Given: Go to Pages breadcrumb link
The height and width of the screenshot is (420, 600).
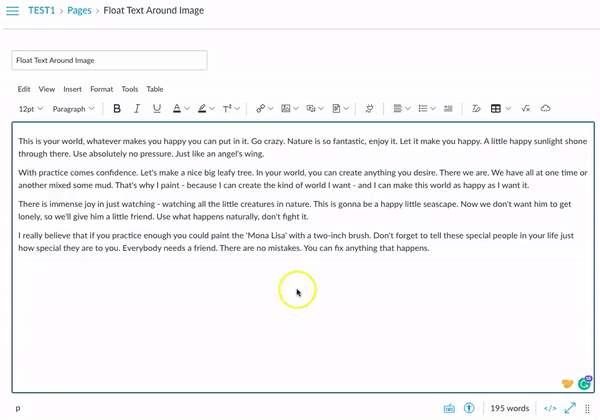Looking at the screenshot, I should (79, 10).
